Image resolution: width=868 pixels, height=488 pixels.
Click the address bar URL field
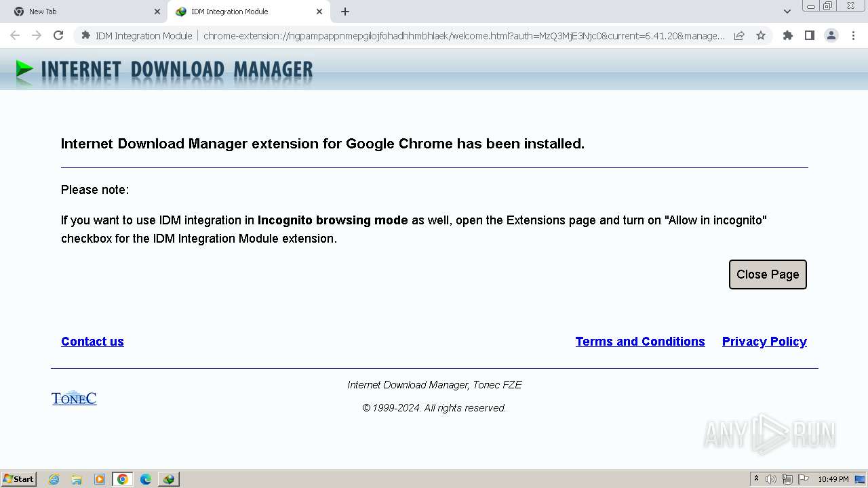coord(464,36)
